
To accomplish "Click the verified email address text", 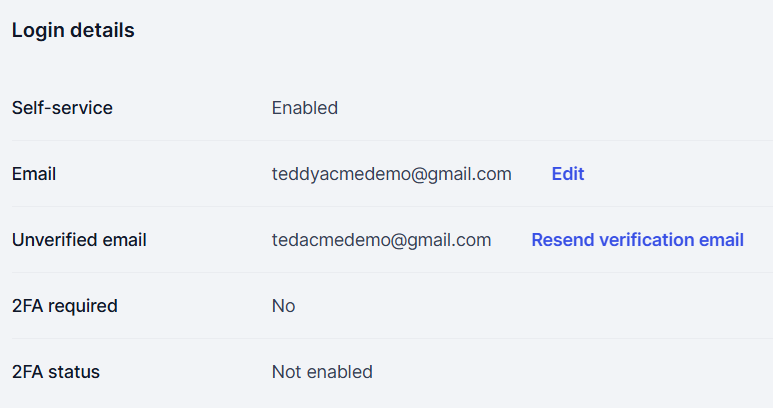I will point(391,174).
